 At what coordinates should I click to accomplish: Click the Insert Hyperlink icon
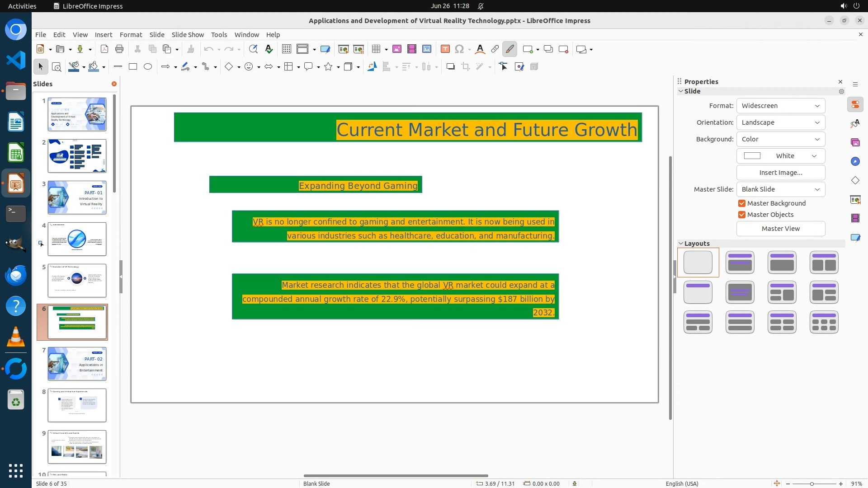point(495,49)
